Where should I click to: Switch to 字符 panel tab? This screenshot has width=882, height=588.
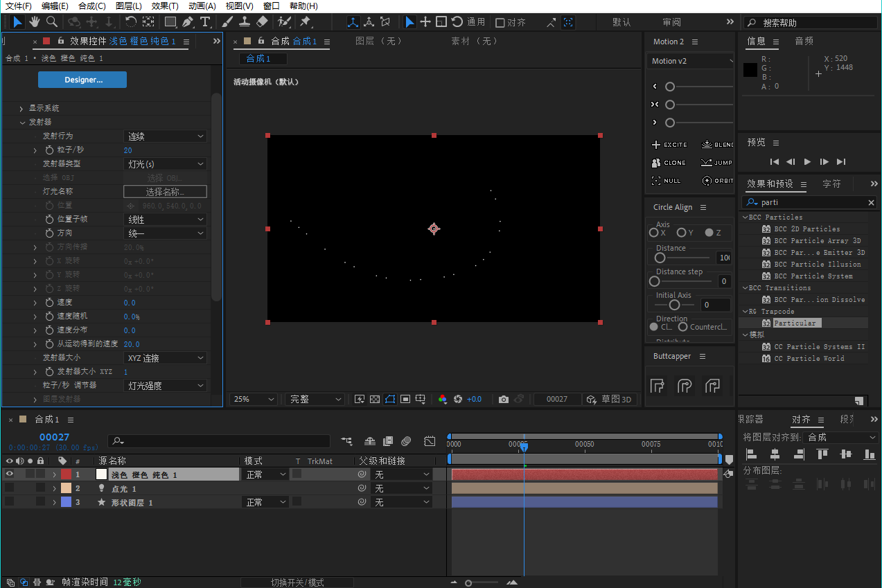[x=831, y=184]
